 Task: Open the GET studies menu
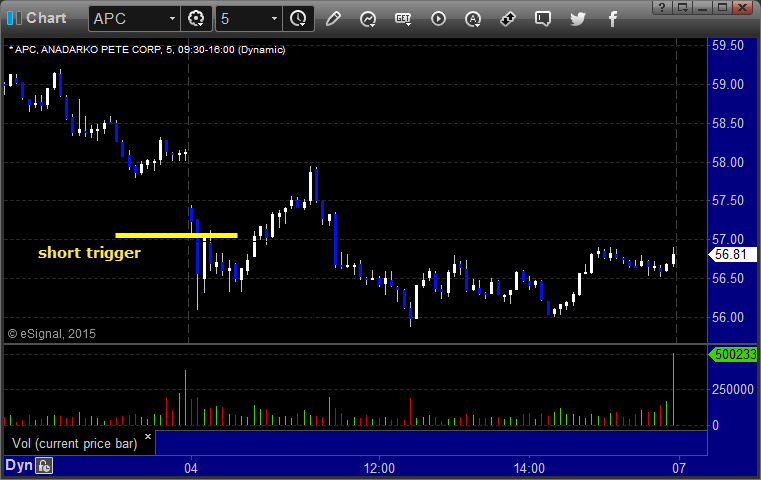click(403, 19)
